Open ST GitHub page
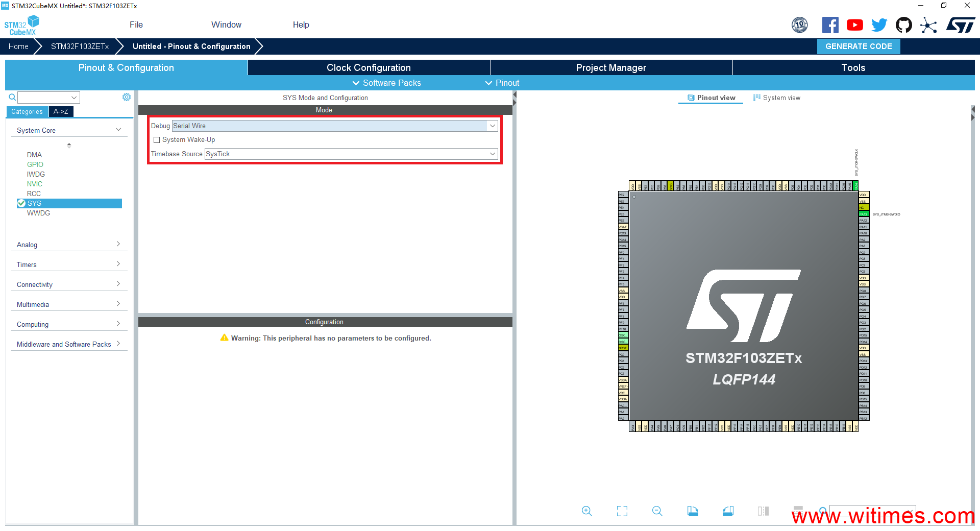Viewport: 980px width, 531px height. pyautogui.click(x=904, y=25)
